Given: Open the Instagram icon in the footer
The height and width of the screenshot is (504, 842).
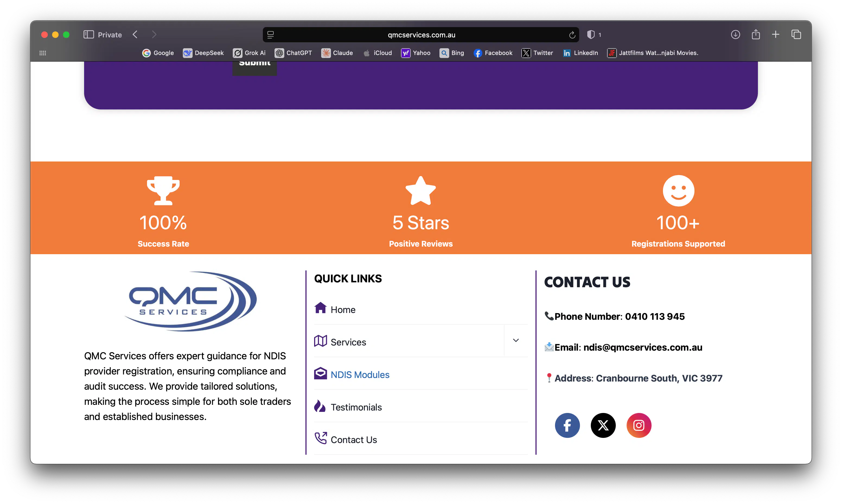Looking at the screenshot, I should point(639,425).
